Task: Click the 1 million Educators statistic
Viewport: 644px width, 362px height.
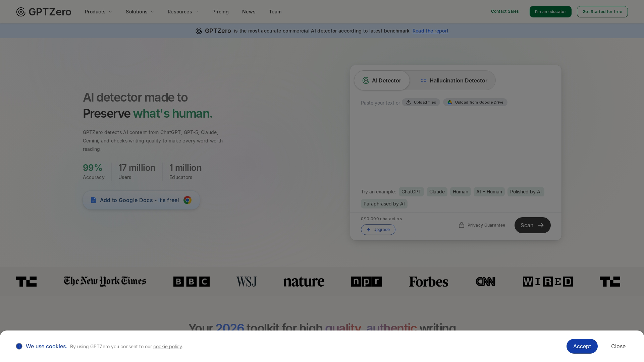Action: pos(185,172)
